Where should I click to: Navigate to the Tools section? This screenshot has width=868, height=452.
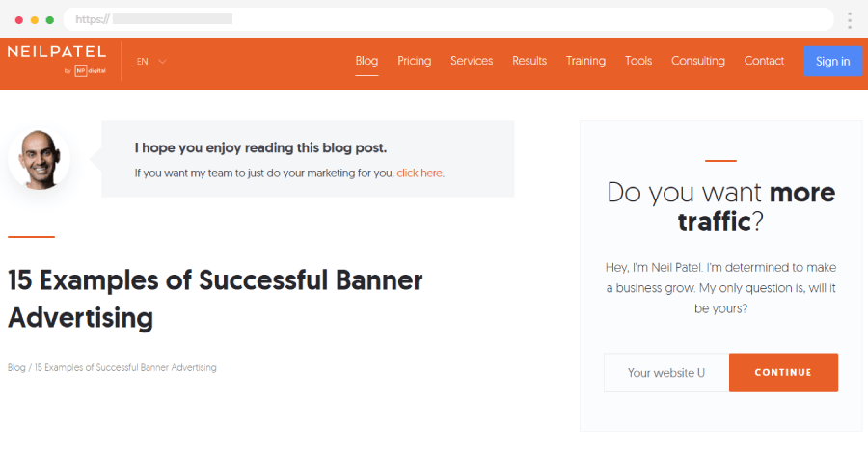[x=638, y=61]
